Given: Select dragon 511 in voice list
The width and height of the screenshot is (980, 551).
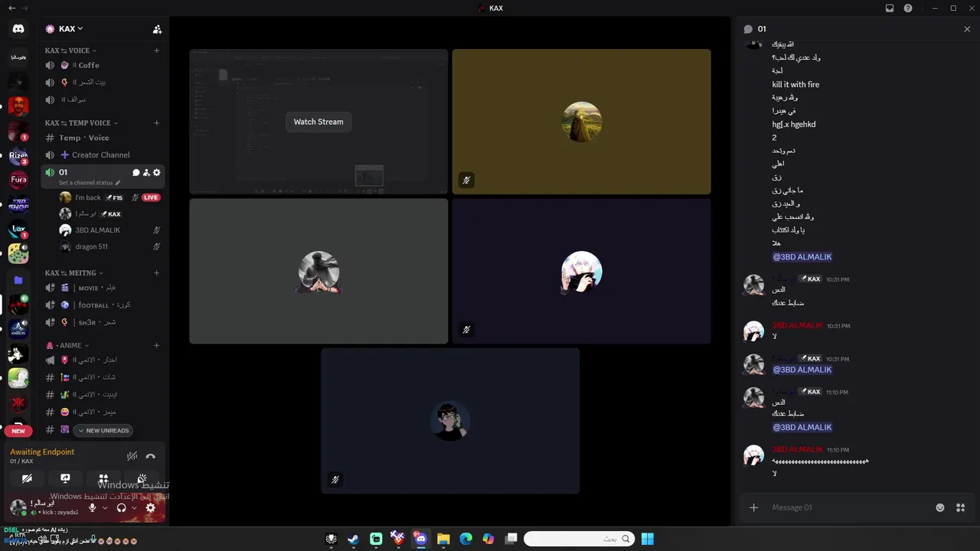Looking at the screenshot, I should pos(109,246).
